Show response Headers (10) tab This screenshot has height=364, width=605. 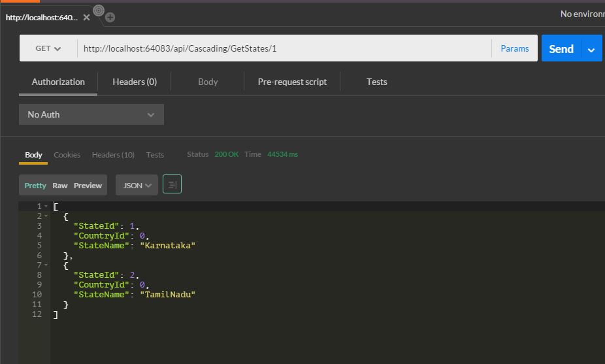113,155
